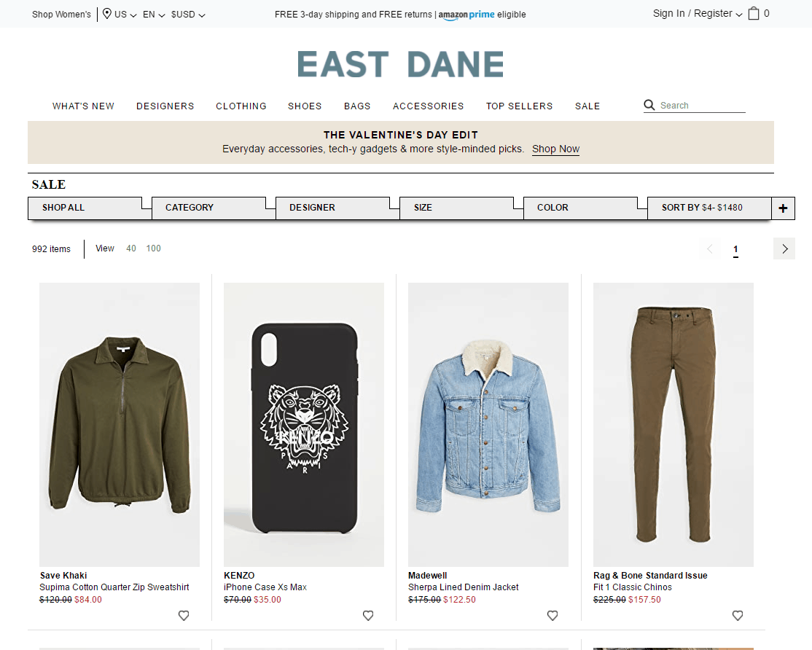This screenshot has height=650, width=812.
Task: Open the Sort By price dropdown
Action: pyautogui.click(x=709, y=208)
